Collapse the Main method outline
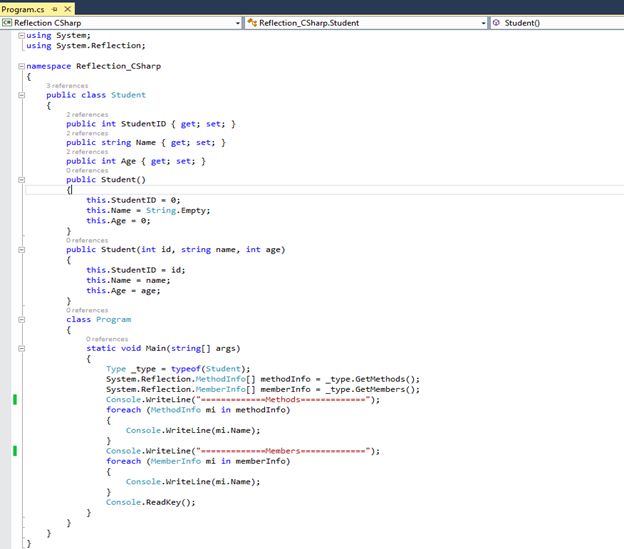Screen dimensions: 624x549 pyautogui.click(x=21, y=348)
